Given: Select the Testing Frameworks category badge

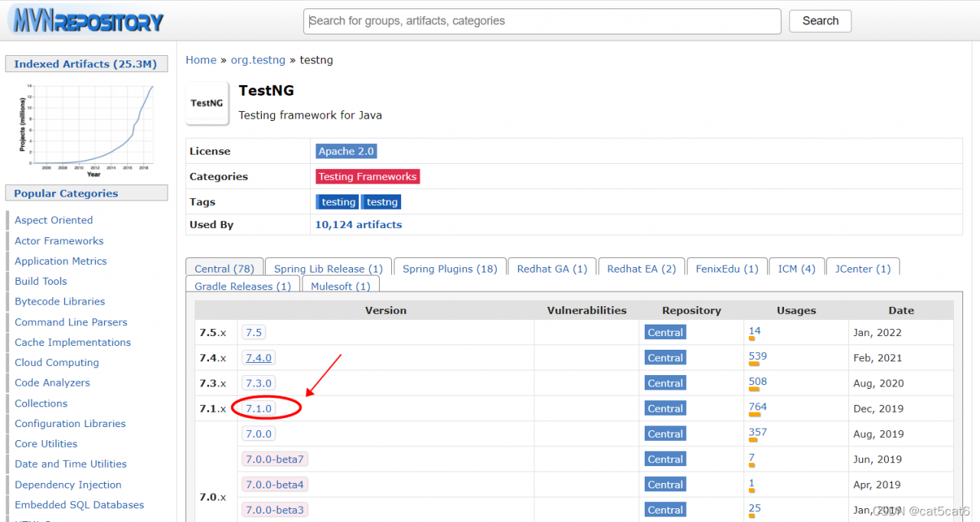Looking at the screenshot, I should point(367,176).
